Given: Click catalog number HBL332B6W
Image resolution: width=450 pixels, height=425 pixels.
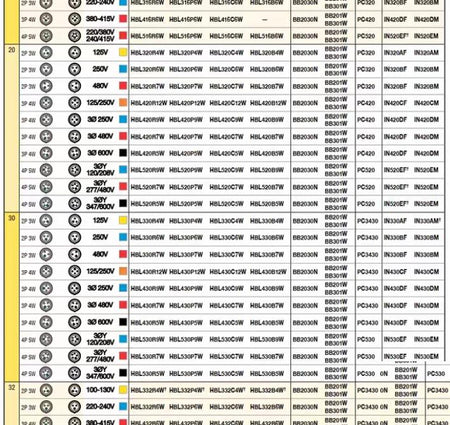Looking at the screenshot, I should 267,407.
